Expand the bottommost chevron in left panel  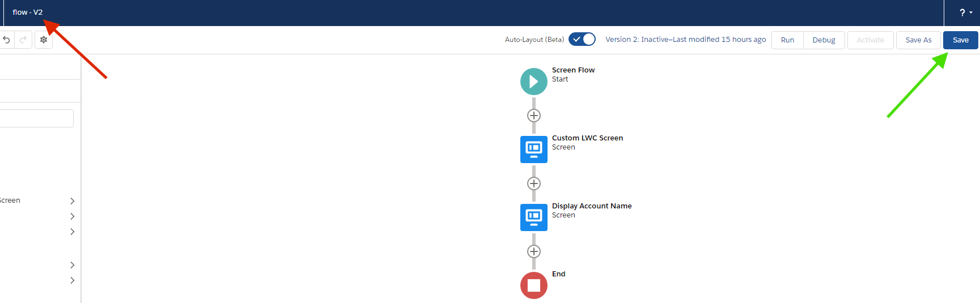click(72, 280)
